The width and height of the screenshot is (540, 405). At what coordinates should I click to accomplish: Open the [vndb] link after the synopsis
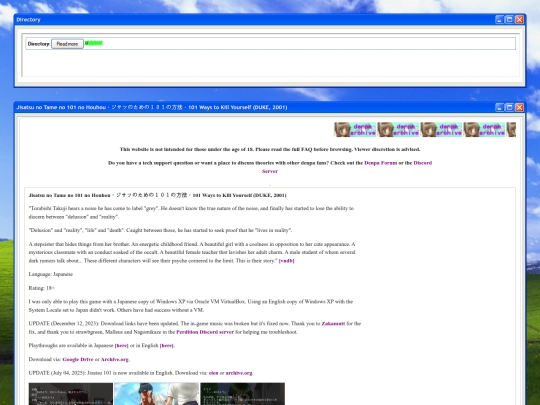287,261
